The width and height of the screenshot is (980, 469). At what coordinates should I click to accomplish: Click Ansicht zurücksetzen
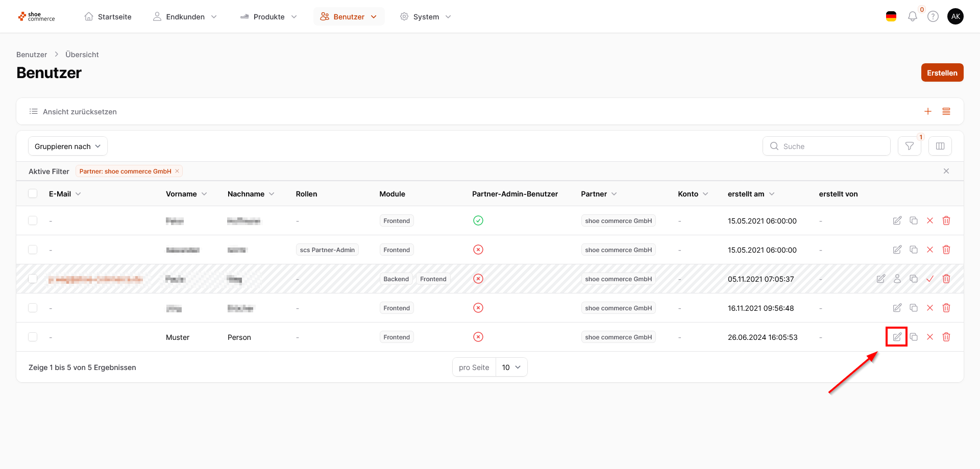(x=80, y=112)
